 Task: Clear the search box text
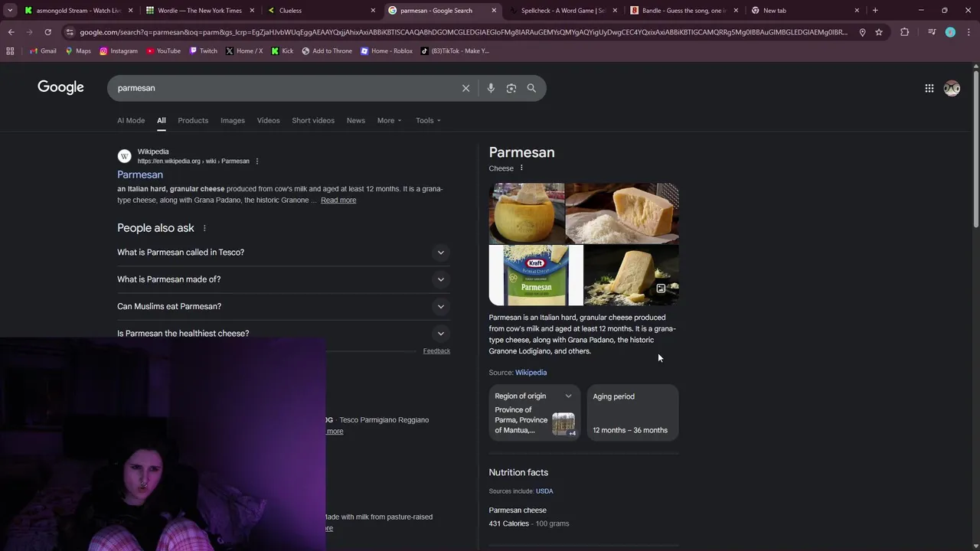click(x=465, y=88)
